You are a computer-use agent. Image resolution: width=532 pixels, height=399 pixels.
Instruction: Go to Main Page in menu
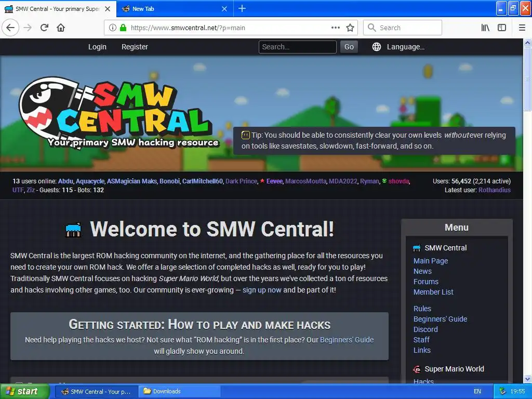point(431,261)
